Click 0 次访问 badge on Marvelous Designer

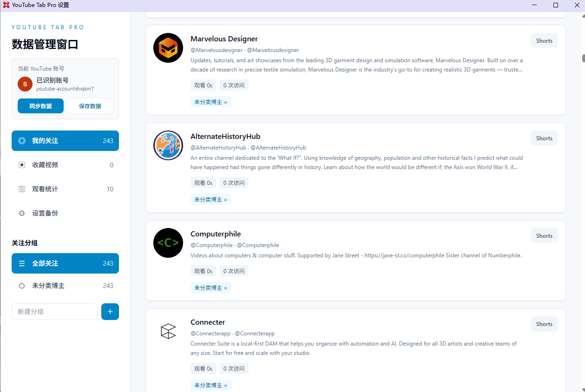[x=234, y=85]
